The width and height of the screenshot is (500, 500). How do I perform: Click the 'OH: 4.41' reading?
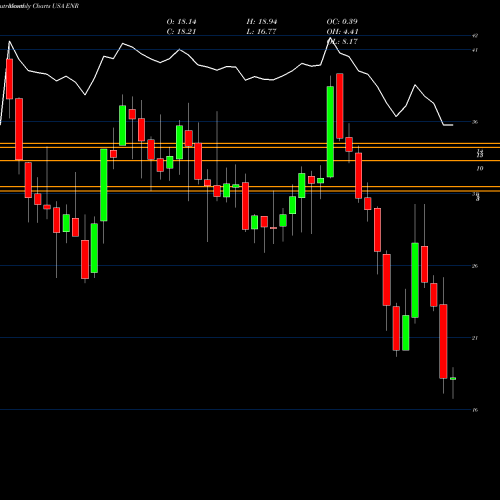pyautogui.click(x=342, y=32)
